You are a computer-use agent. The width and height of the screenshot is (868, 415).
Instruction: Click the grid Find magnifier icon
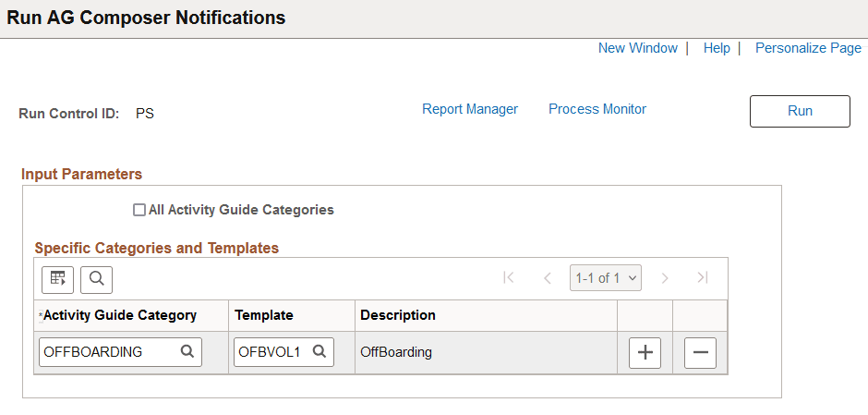(x=96, y=278)
